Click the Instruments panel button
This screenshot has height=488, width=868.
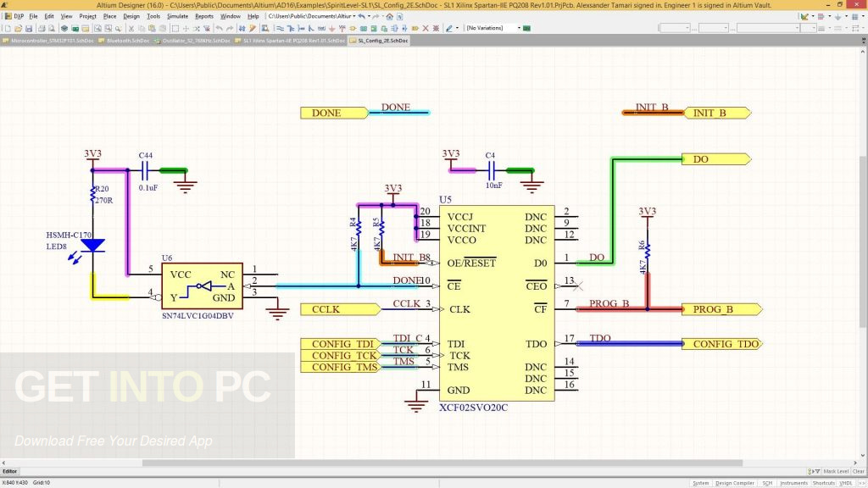793,483
